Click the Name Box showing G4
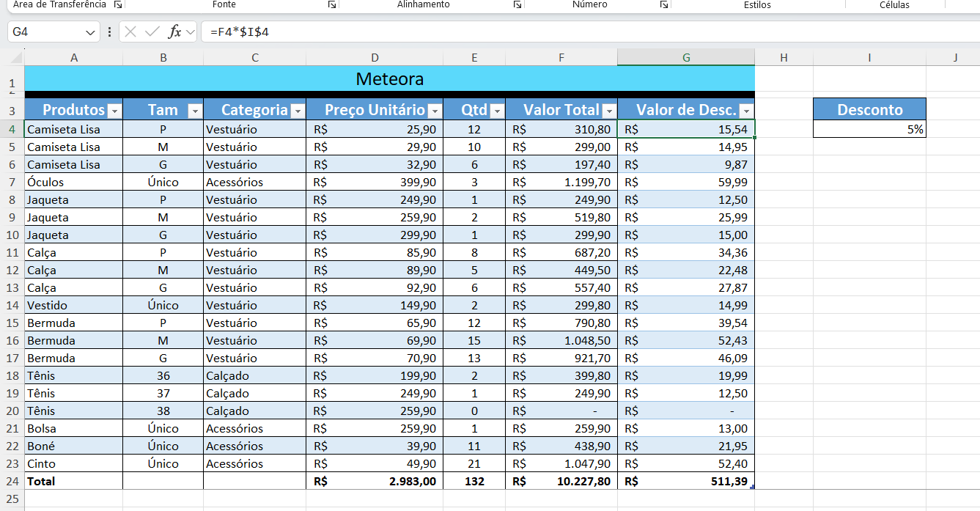 pyautogui.click(x=45, y=32)
